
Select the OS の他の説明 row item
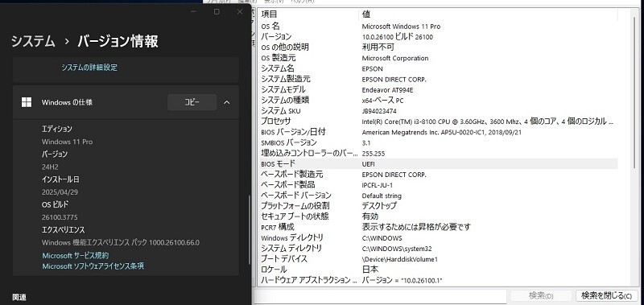[x=285, y=47]
